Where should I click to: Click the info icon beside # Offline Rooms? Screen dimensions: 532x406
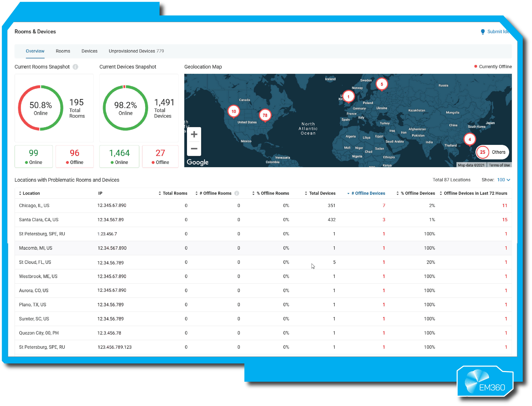237,193
